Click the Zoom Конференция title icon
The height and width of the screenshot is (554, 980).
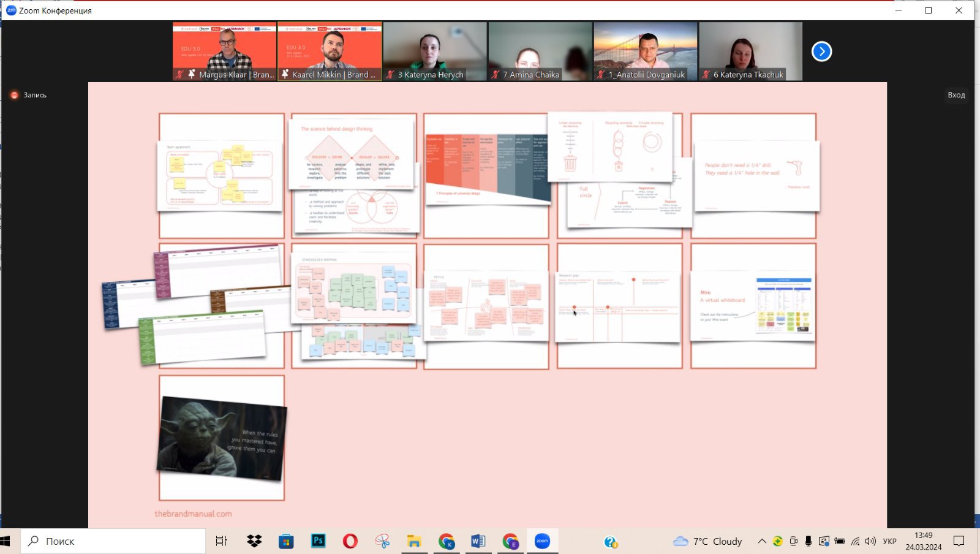[x=10, y=10]
